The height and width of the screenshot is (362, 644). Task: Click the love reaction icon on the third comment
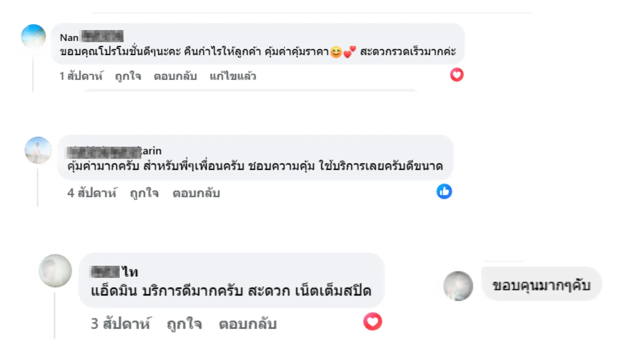tap(372, 321)
